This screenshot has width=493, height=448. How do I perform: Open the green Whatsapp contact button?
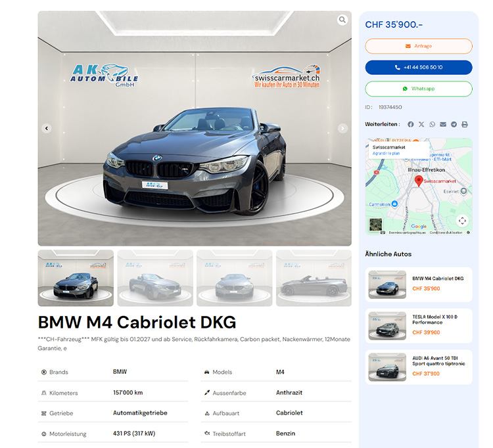pos(419,89)
